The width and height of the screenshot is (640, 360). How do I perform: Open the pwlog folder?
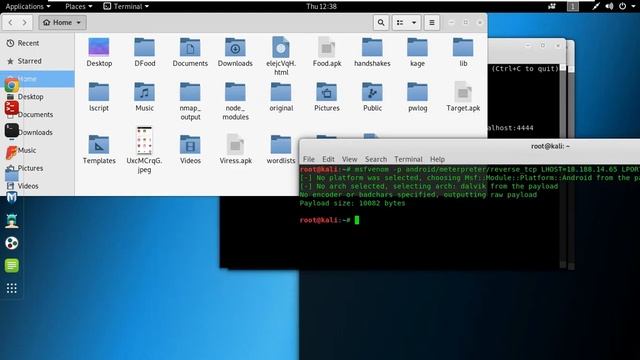coord(417,97)
